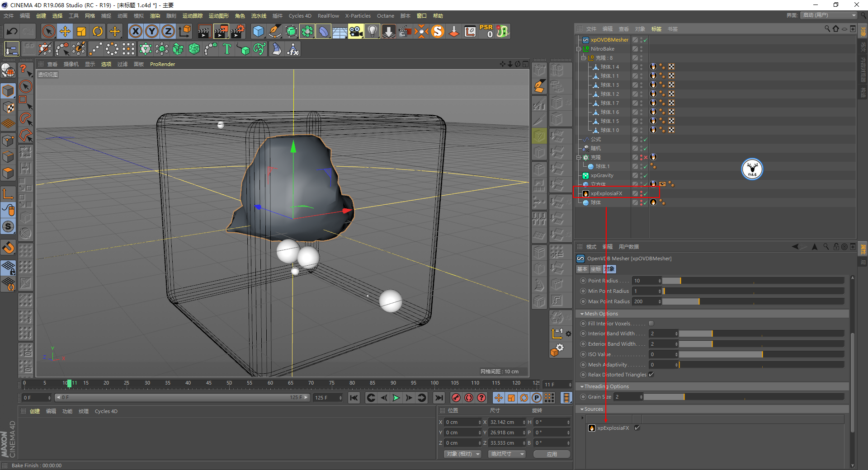Screen dimensions: 868x470
Task: Toggle the X axis lock icon
Action: [136, 31]
